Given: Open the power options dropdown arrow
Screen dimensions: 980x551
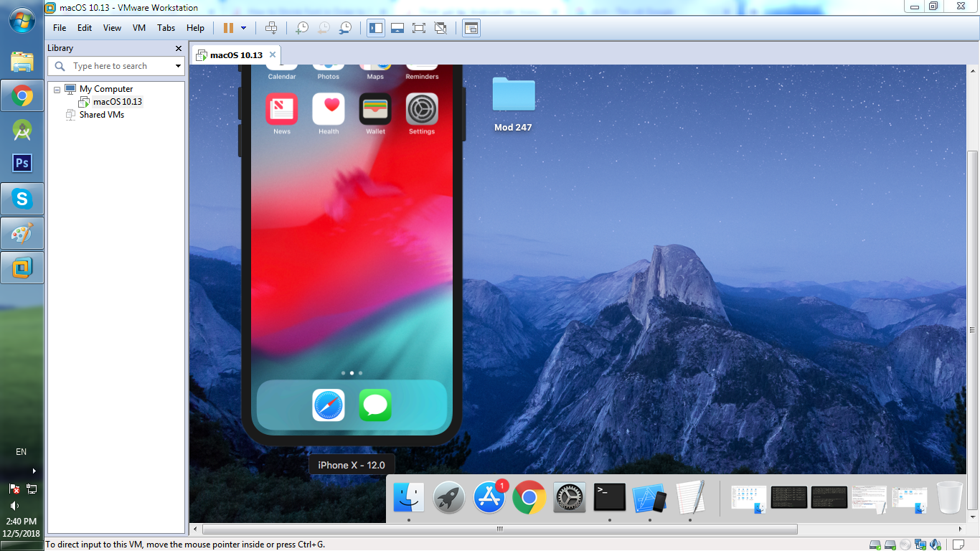Looking at the screenshot, I should pyautogui.click(x=243, y=28).
